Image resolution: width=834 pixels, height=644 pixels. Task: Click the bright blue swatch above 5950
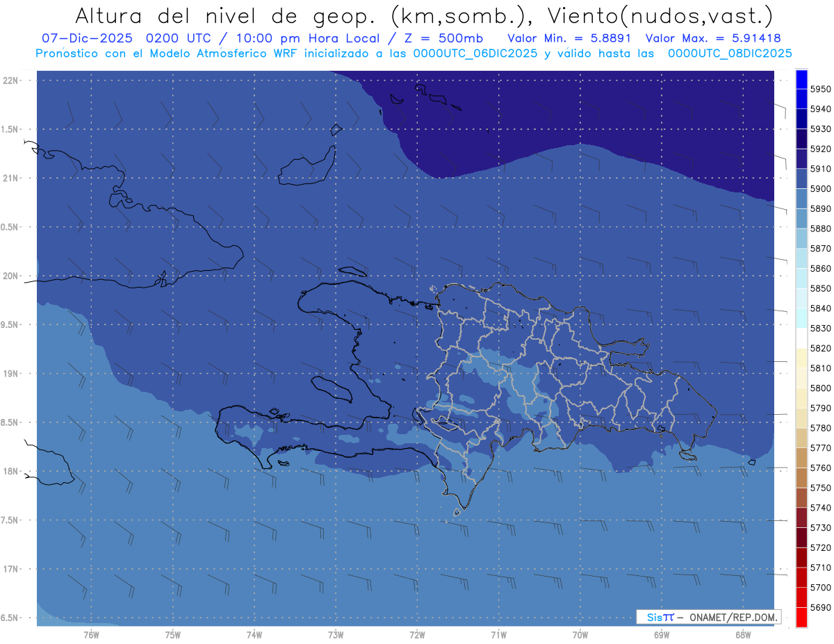tap(801, 79)
